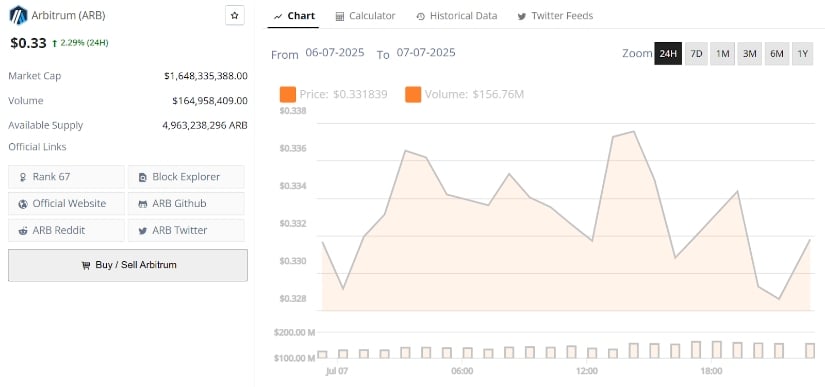Click the market cap value $1,648,335,388.00
Image resolution: width=825 pixels, height=387 pixels.
(x=206, y=76)
